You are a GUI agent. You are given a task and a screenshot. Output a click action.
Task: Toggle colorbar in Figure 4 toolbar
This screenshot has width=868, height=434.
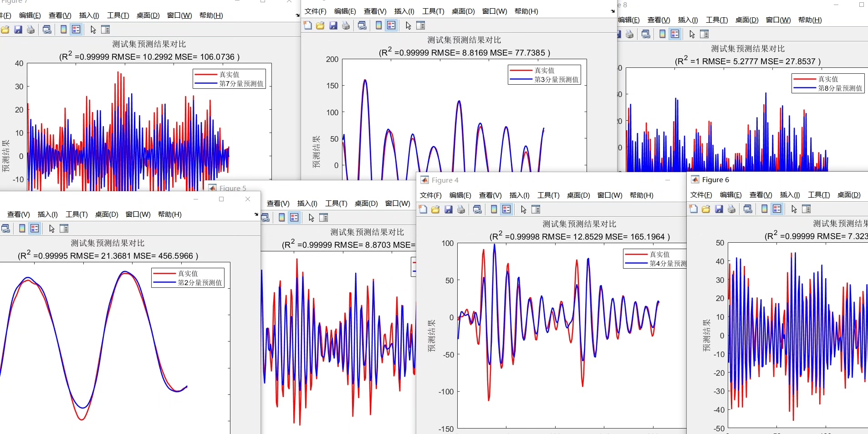pyautogui.click(x=494, y=209)
